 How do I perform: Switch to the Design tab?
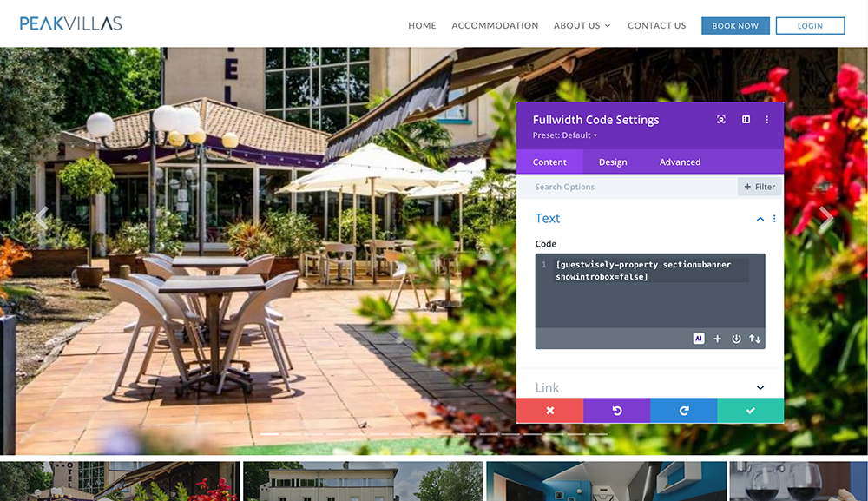point(613,162)
